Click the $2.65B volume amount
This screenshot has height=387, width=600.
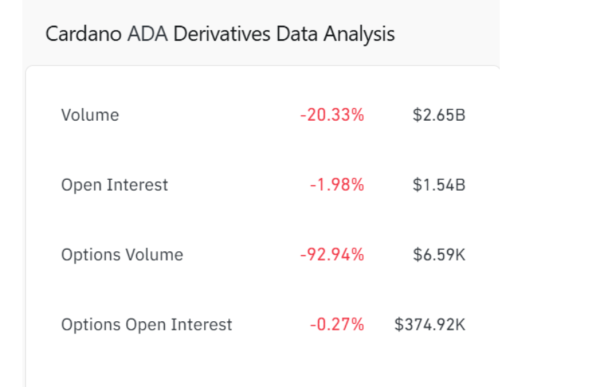click(x=439, y=115)
